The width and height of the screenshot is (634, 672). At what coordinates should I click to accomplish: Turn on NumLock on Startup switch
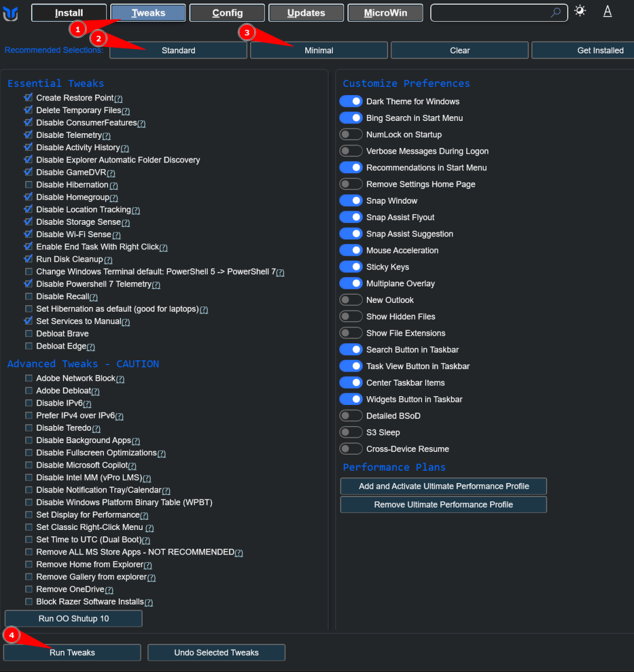[350, 134]
